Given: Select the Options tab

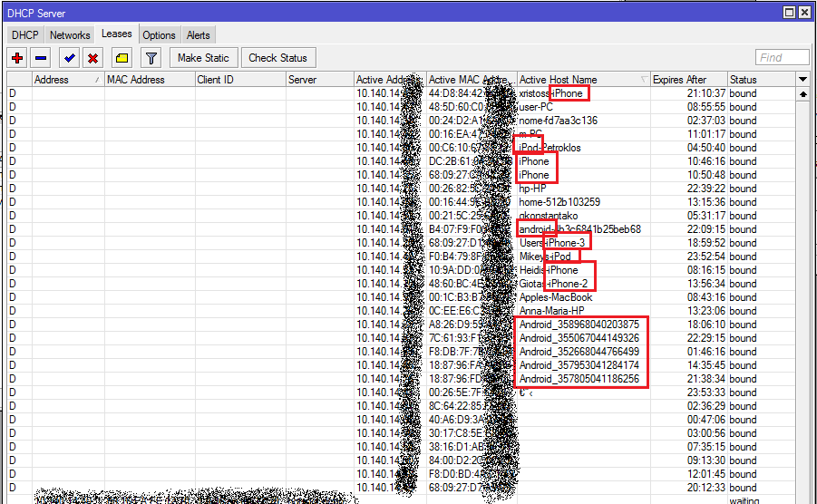Looking at the screenshot, I should 159,35.
